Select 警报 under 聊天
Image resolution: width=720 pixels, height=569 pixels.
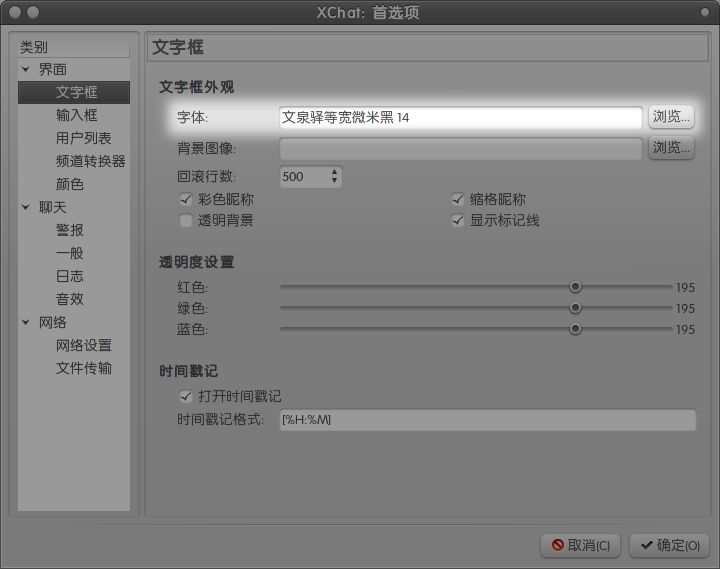(69, 230)
